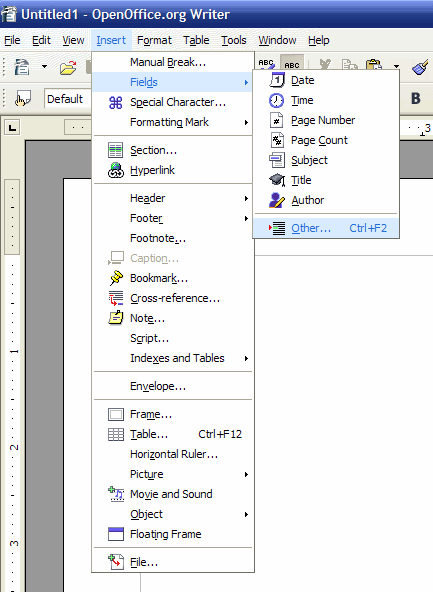The height and width of the screenshot is (592, 433).
Task: Insert the Time field
Action: click(x=326, y=100)
